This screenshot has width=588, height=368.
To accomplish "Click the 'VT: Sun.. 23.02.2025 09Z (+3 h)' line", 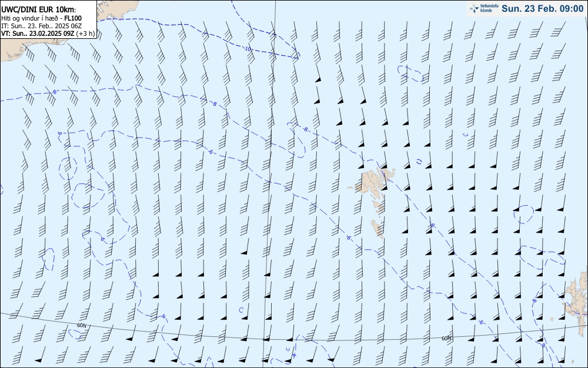I will (48, 34).
